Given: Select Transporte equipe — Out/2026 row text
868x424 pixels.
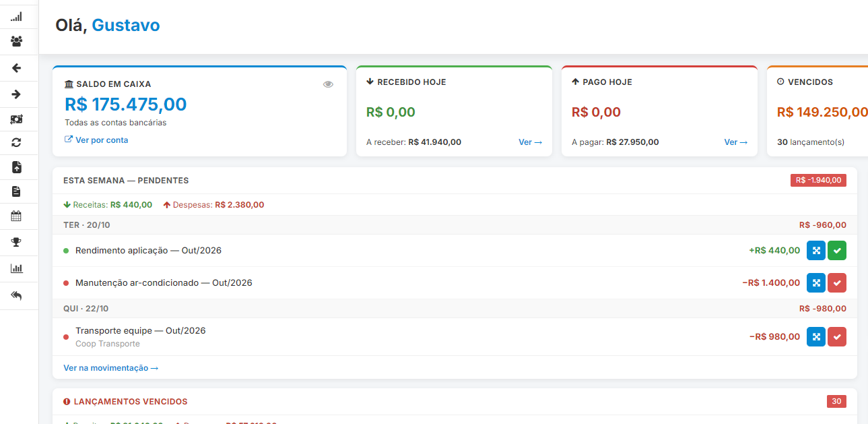Looking at the screenshot, I should click(141, 330).
